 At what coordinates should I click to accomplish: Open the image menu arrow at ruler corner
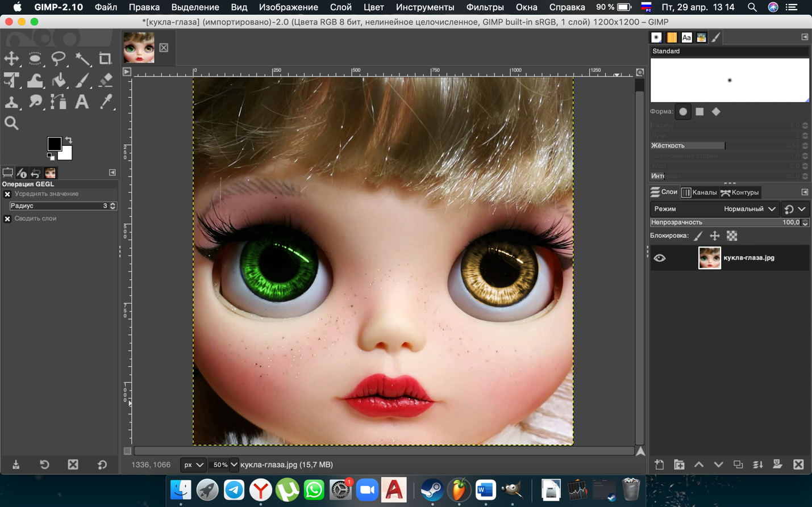click(x=127, y=72)
